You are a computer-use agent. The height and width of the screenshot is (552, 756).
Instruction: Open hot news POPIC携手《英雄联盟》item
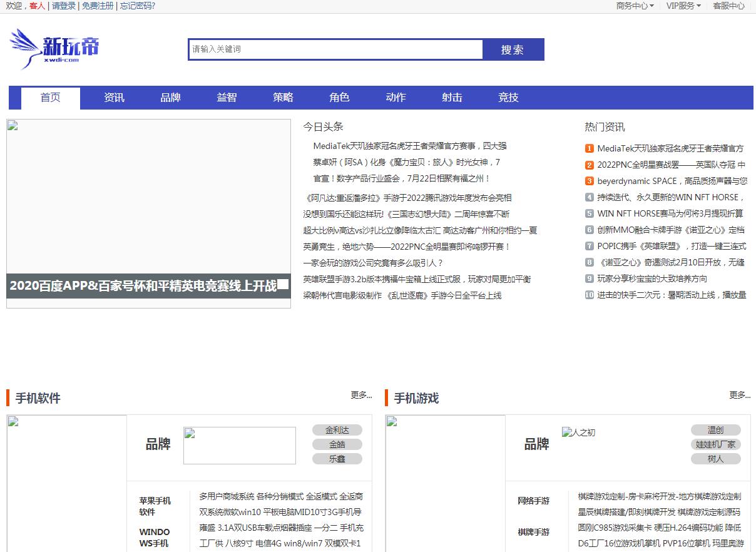(672, 246)
